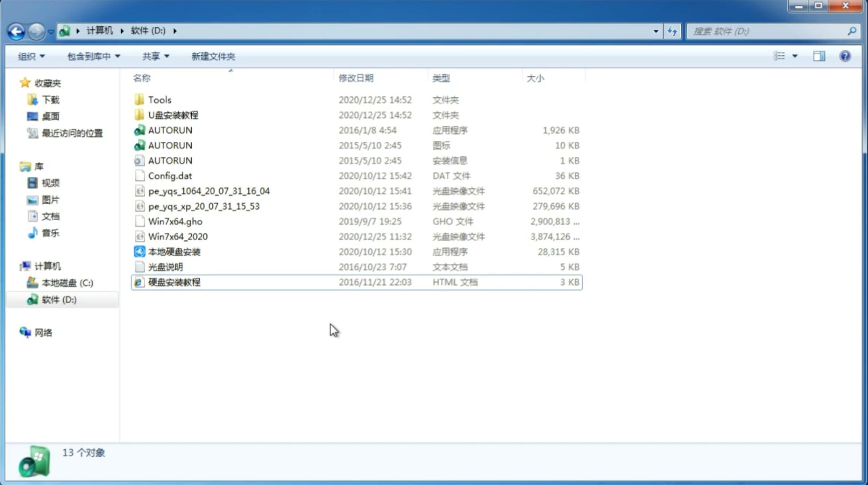Open Win7x64_2020 disc image file
Screen dimensions: 868x485
(178, 236)
